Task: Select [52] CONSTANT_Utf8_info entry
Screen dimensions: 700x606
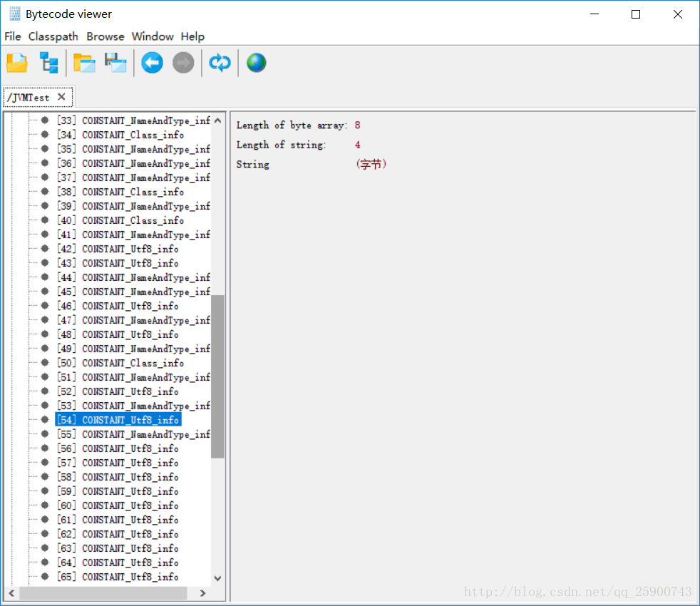Action: point(118,391)
